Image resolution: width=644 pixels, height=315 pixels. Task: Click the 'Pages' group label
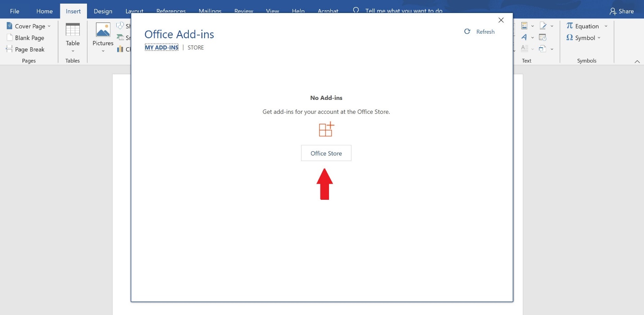click(x=29, y=61)
